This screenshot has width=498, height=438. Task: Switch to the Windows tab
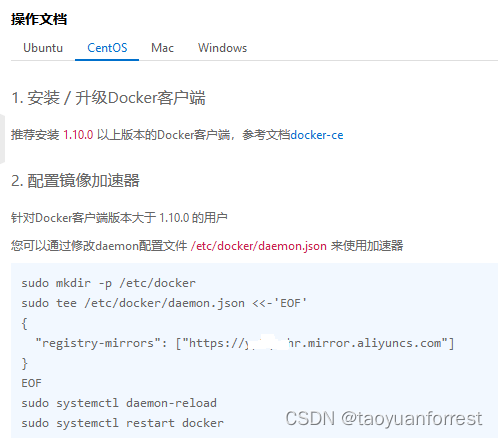click(x=222, y=48)
